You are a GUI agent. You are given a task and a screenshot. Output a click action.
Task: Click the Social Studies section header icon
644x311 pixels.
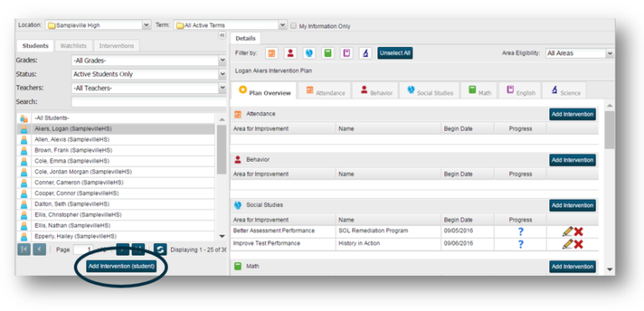point(238,205)
